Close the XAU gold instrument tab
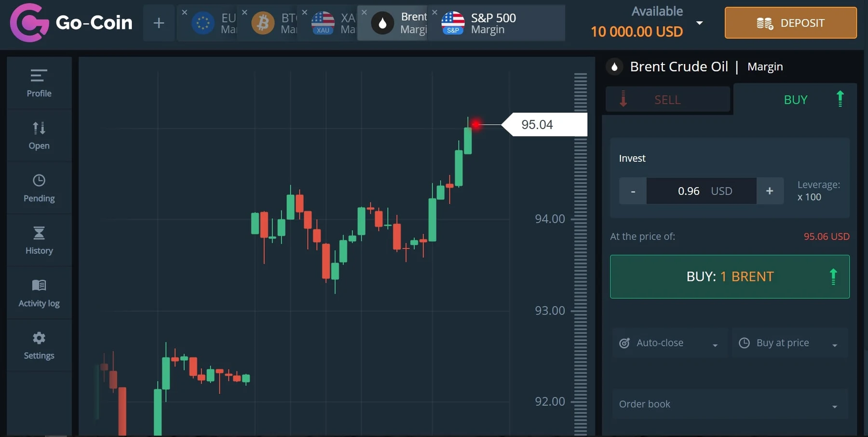Image resolution: width=868 pixels, height=437 pixels. [304, 13]
